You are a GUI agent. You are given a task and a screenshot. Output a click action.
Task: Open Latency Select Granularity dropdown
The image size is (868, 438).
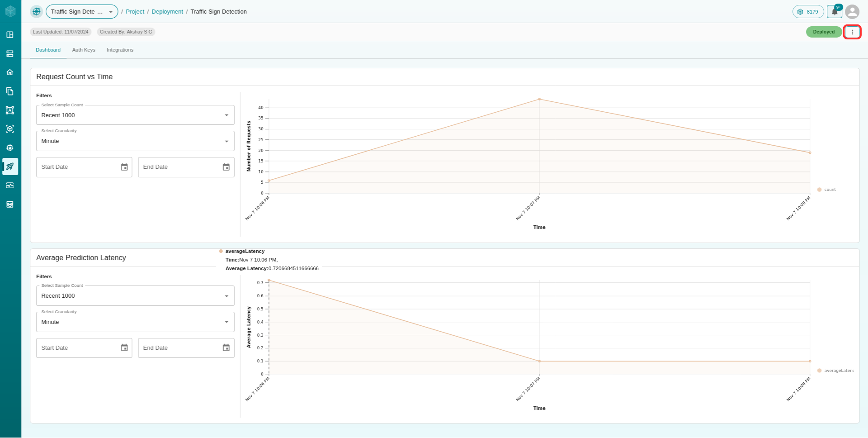(x=135, y=322)
